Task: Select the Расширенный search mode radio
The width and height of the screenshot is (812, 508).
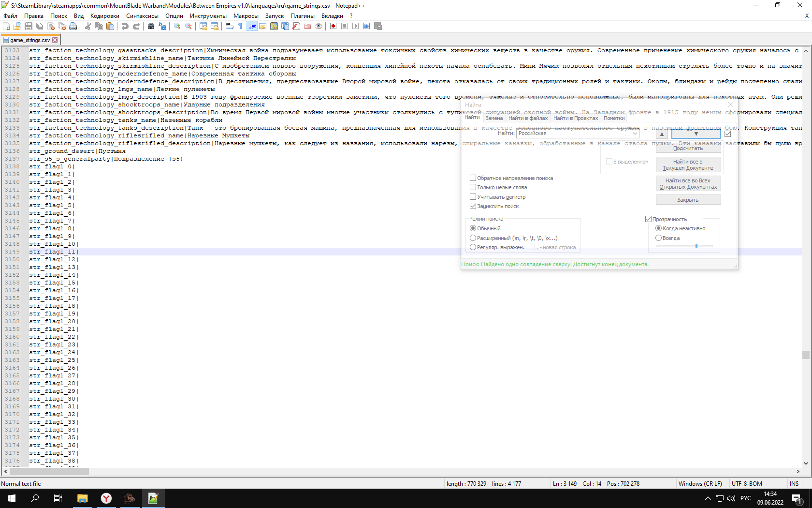Action: click(x=473, y=238)
